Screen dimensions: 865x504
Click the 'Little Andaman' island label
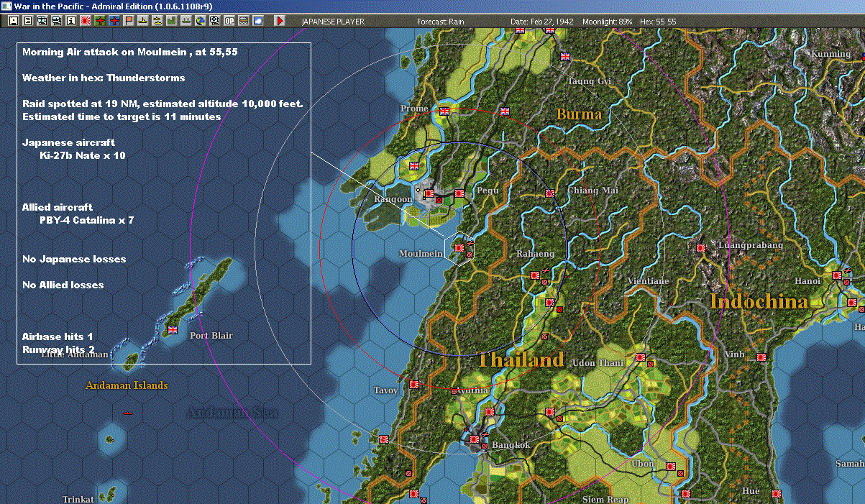coord(75,354)
